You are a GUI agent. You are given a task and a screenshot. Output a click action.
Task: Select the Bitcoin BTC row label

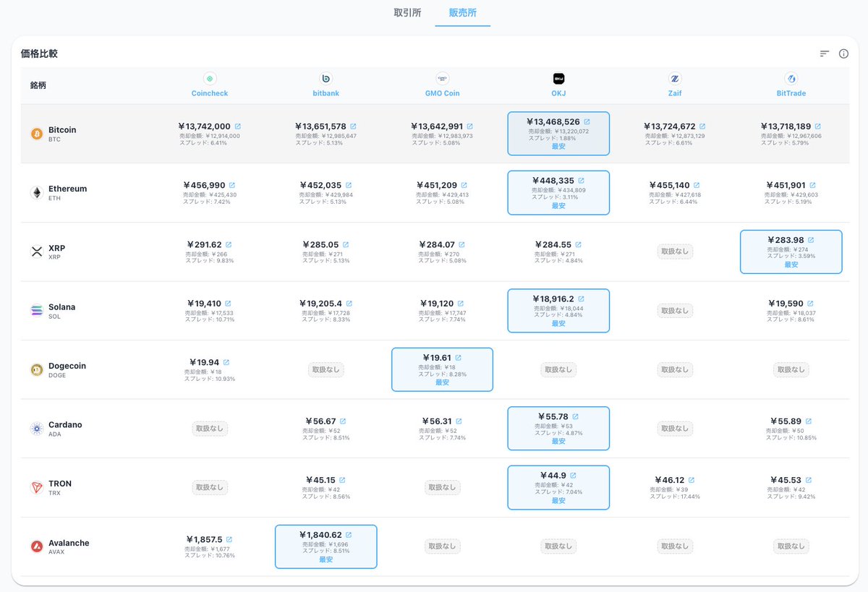coord(62,134)
